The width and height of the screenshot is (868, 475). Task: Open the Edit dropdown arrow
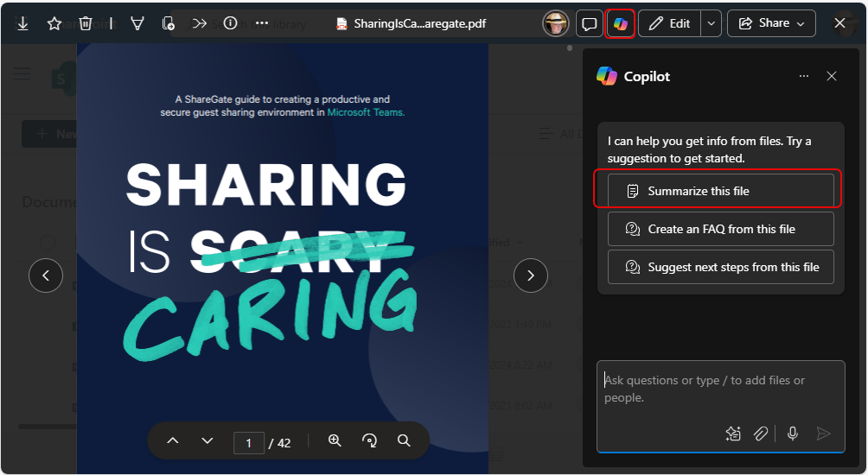click(711, 23)
